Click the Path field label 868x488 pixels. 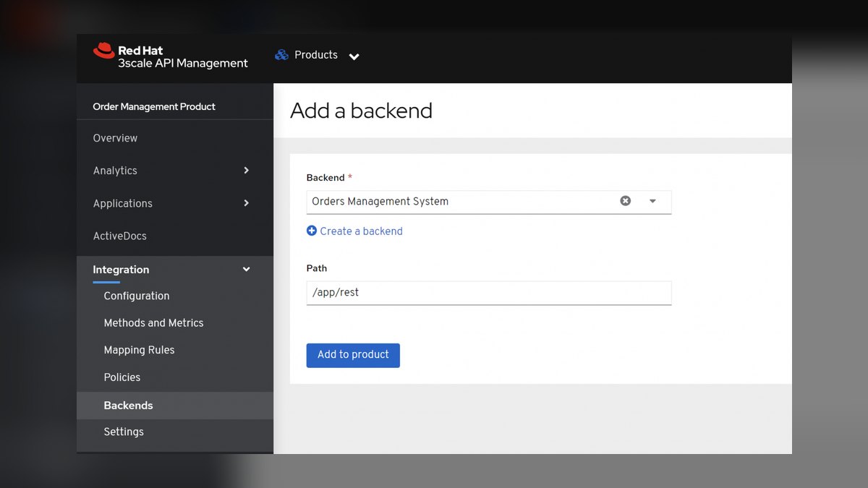pos(317,268)
